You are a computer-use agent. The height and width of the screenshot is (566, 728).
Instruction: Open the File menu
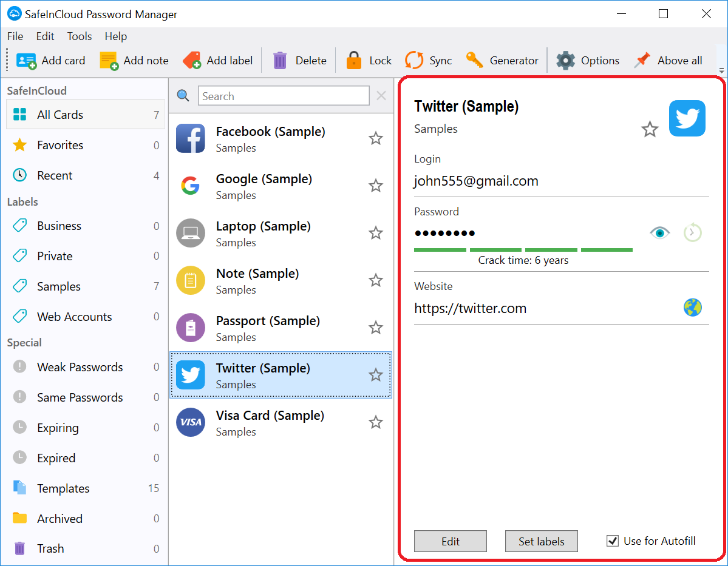(15, 36)
